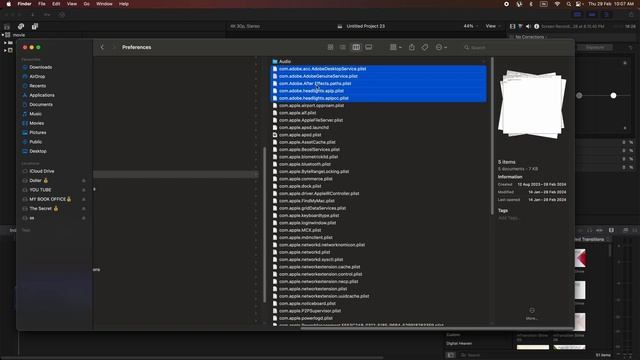640x360 pixels.
Task: Open the Apple menu
Action: click(x=9, y=4)
